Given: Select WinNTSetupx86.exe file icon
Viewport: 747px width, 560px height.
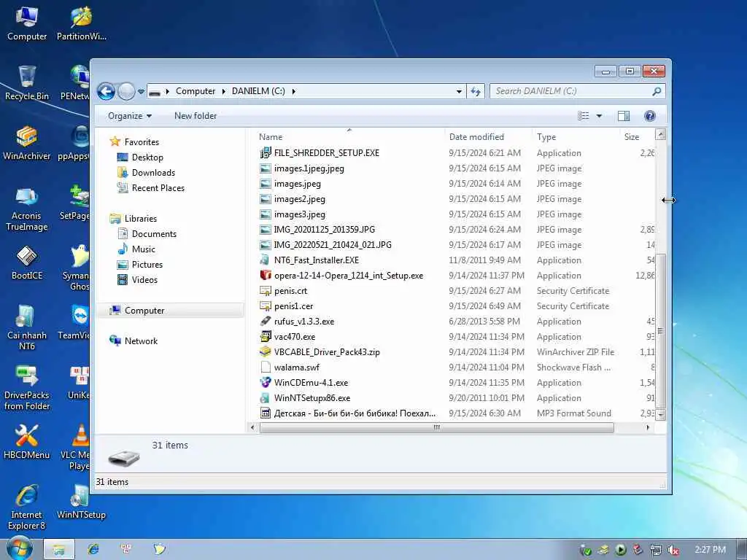Looking at the screenshot, I should point(266,398).
